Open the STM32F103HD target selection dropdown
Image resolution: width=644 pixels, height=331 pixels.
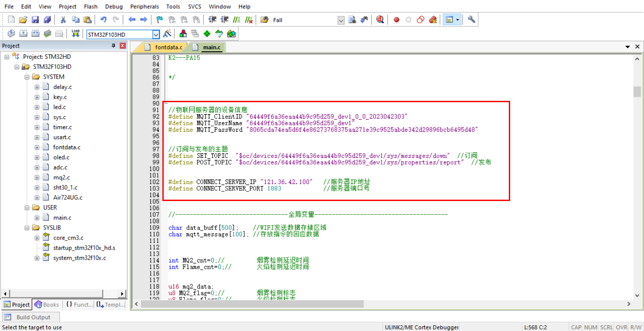[156, 34]
